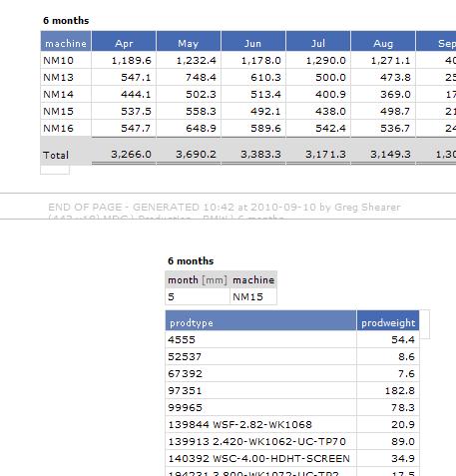Click the Jul column header
The width and height of the screenshot is (456, 476).
[x=318, y=42]
